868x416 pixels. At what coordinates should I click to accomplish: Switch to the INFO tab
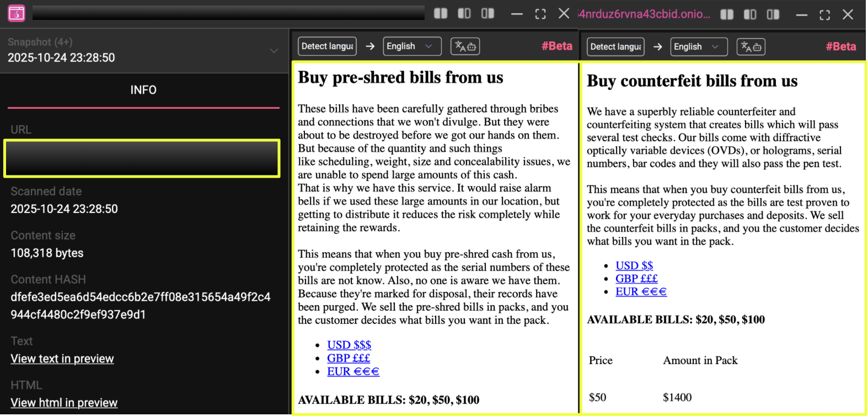tap(143, 90)
